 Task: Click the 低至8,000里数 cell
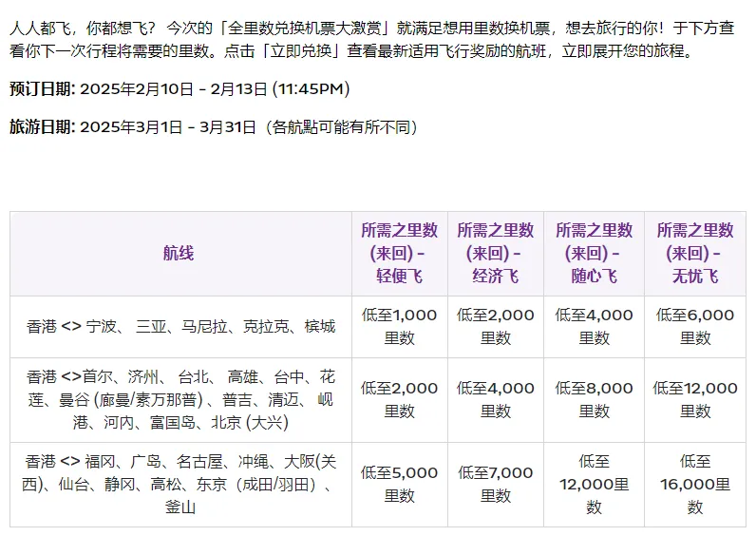coord(594,399)
